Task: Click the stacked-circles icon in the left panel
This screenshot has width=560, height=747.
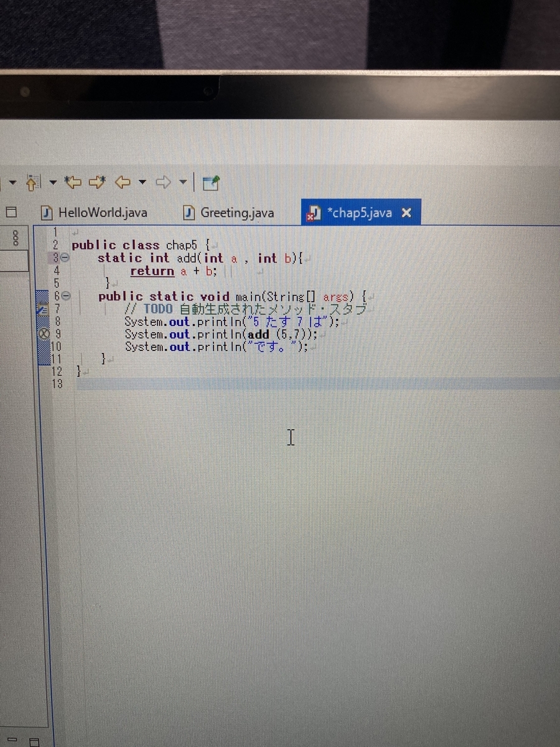Action: point(16,238)
